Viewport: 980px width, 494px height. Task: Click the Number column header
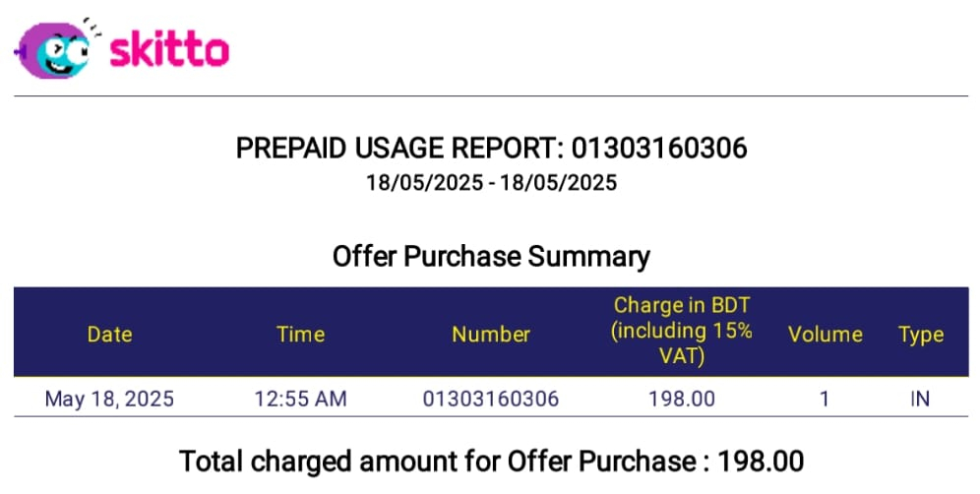click(491, 334)
